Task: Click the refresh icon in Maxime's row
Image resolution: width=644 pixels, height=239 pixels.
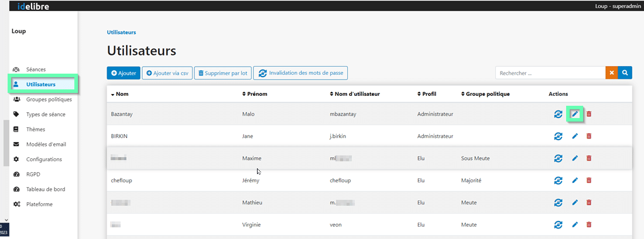Action: tap(558, 158)
